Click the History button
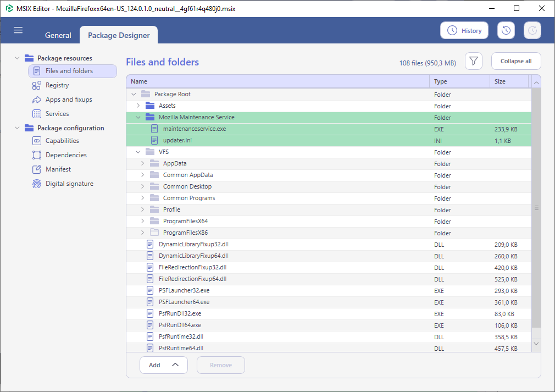This screenshot has height=392, width=555. pyautogui.click(x=464, y=30)
